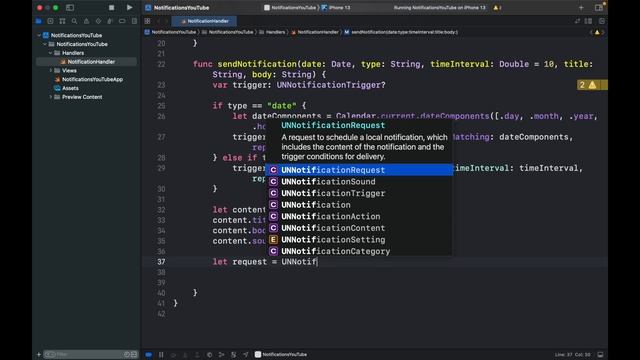Open the Breakpoint navigator
640x360 pixels.
(122, 21)
